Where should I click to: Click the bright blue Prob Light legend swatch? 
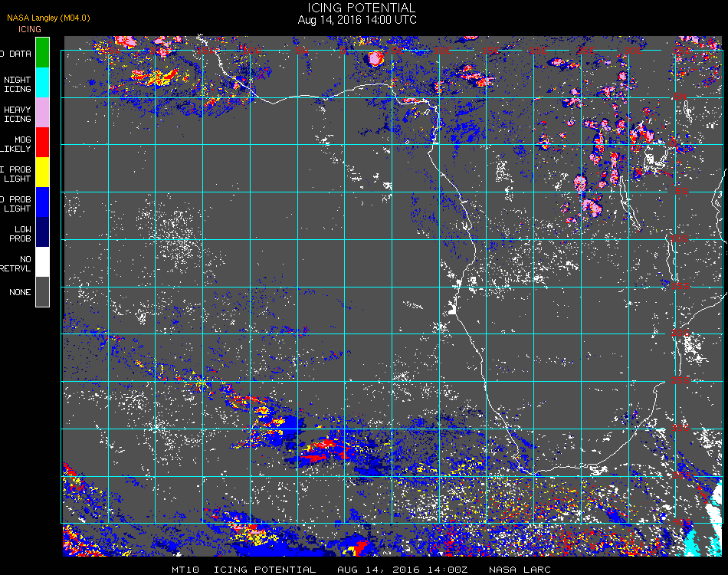click(x=42, y=202)
